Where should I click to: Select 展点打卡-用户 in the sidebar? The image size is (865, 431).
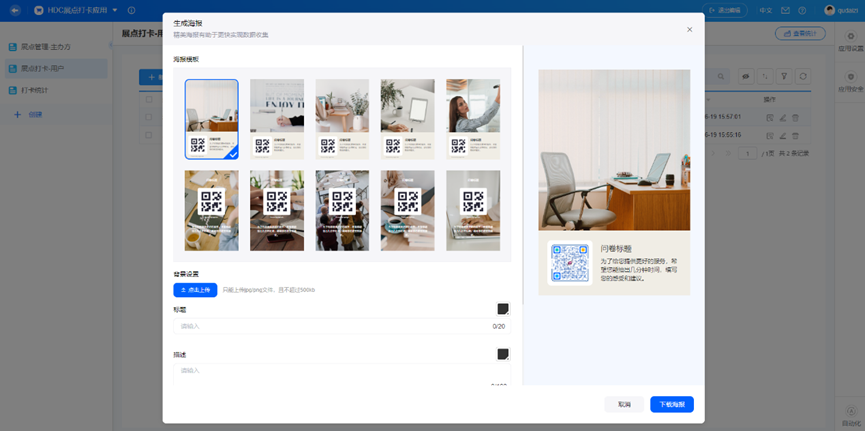[x=56, y=68]
